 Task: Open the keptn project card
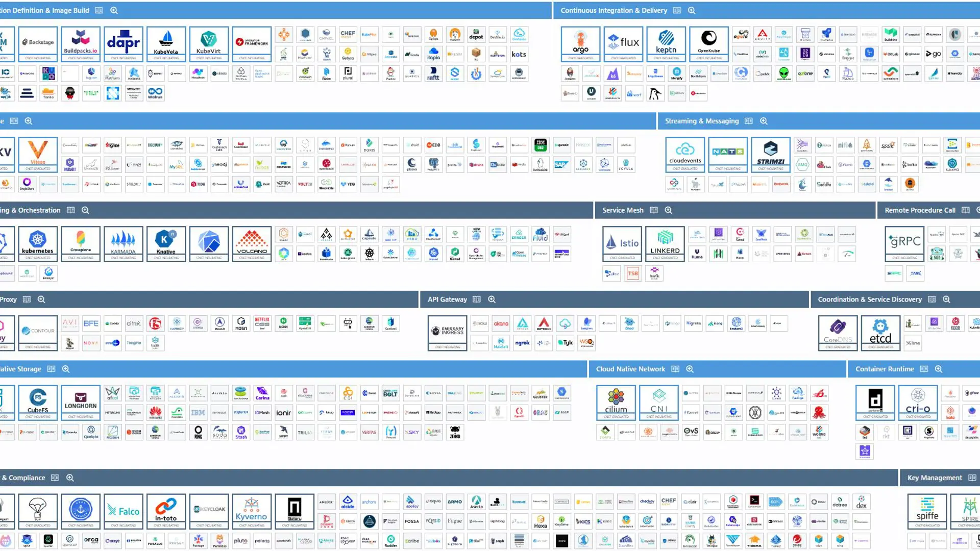click(666, 44)
